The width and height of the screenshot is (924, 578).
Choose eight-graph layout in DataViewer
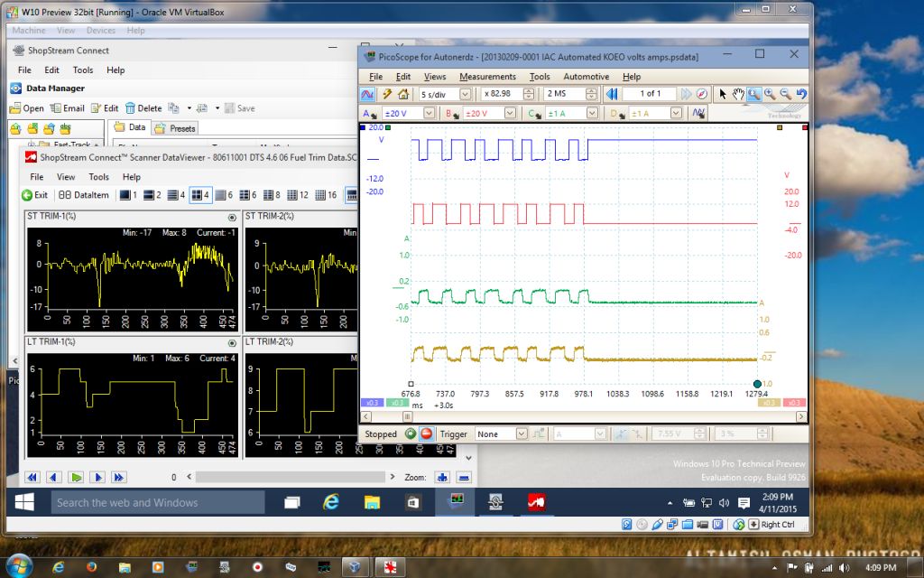[272, 195]
